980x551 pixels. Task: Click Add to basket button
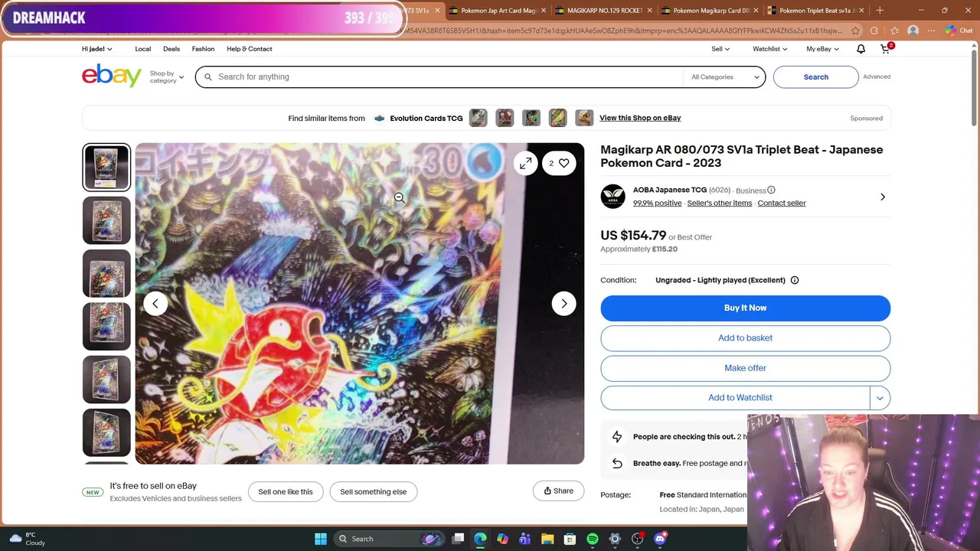(745, 337)
